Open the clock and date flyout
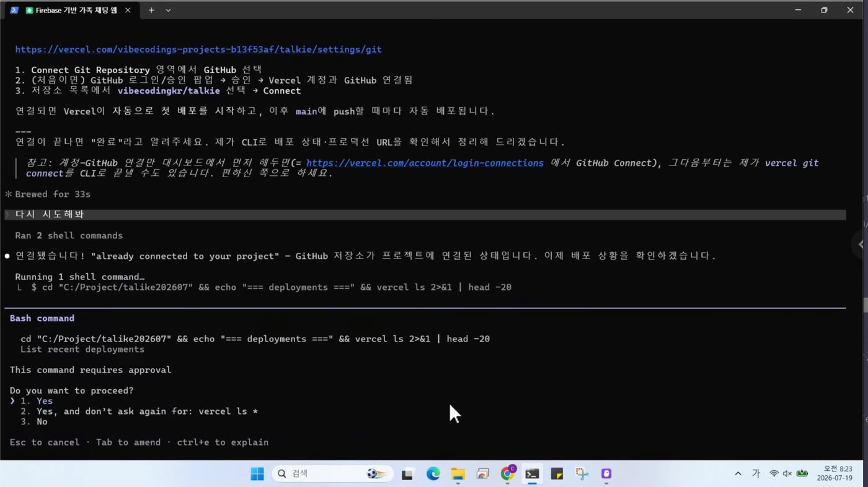The image size is (868, 487). pos(835,474)
